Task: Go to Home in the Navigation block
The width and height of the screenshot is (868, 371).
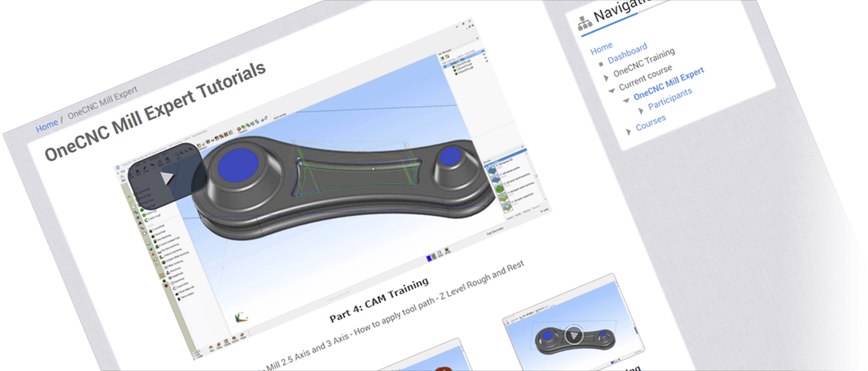Action: point(602,49)
